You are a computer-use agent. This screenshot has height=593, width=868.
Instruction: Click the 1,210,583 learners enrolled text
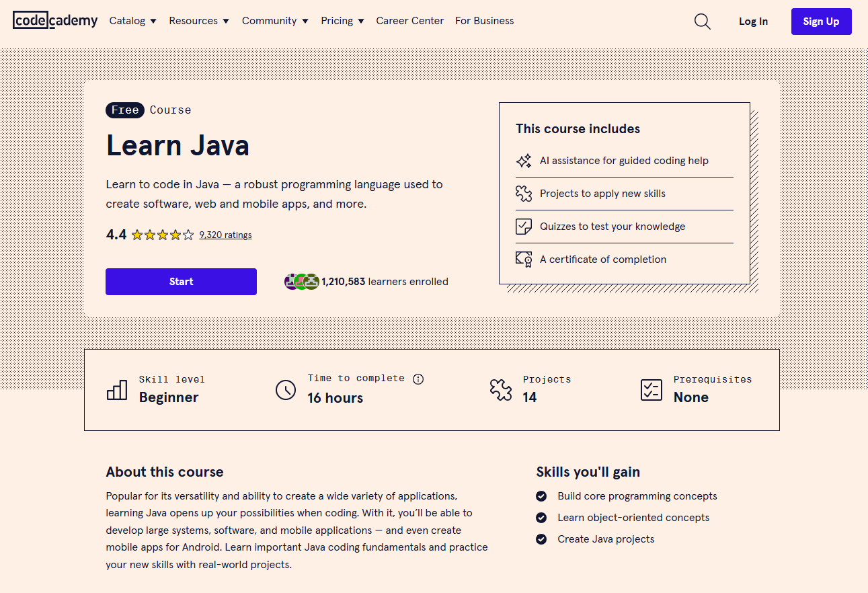click(385, 282)
